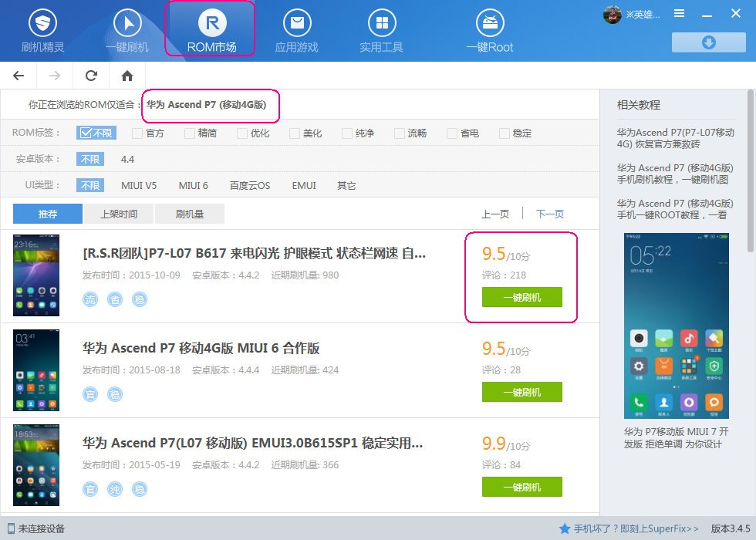The image size is (756, 540).
Task: Click the refresh page icon
Action: 91,76
